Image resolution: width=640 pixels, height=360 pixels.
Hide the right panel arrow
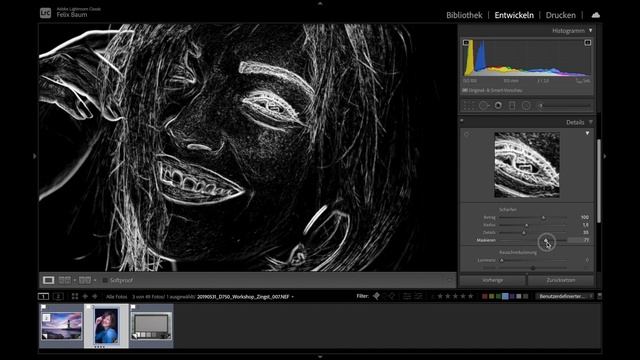click(604, 156)
